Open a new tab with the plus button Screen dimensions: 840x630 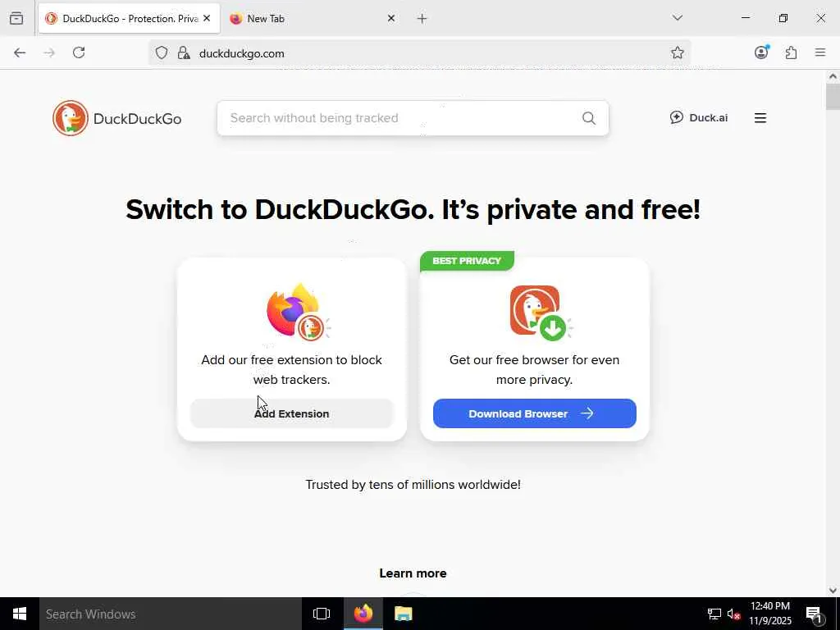click(422, 18)
